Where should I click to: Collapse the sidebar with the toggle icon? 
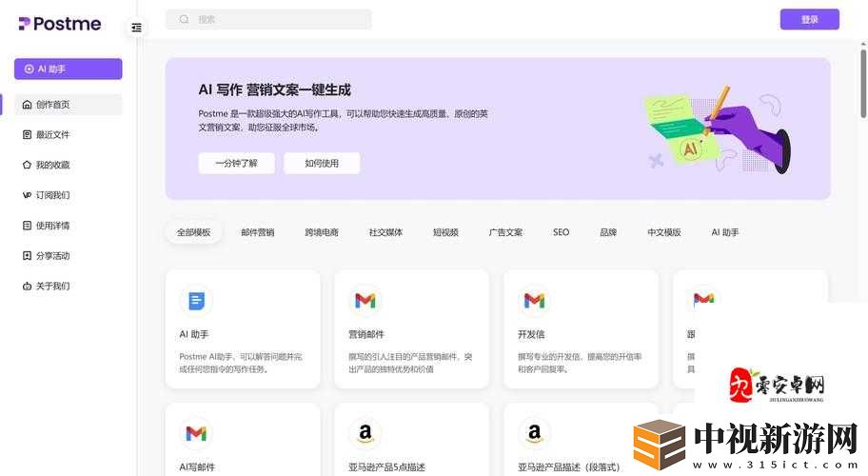tap(136, 27)
